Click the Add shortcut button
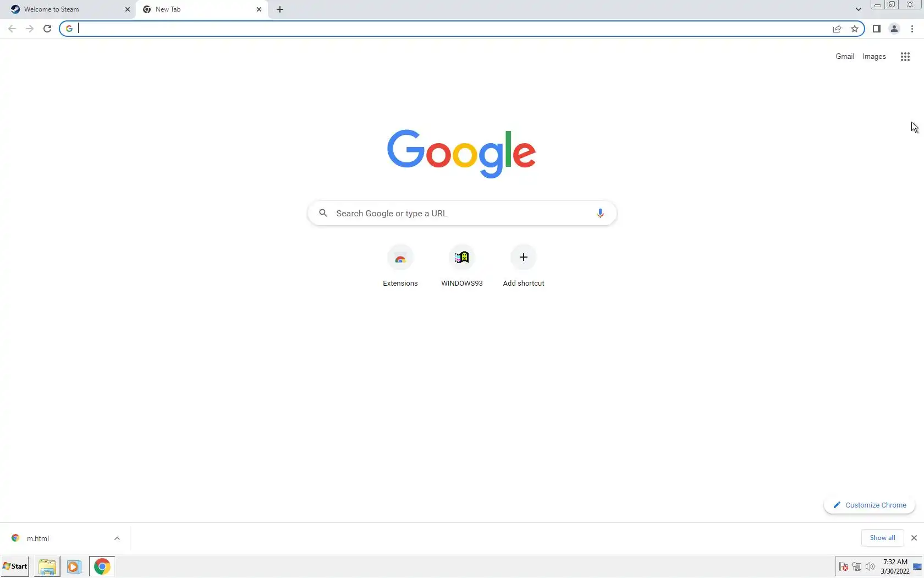Viewport: 924px width, 578px height. click(x=524, y=266)
